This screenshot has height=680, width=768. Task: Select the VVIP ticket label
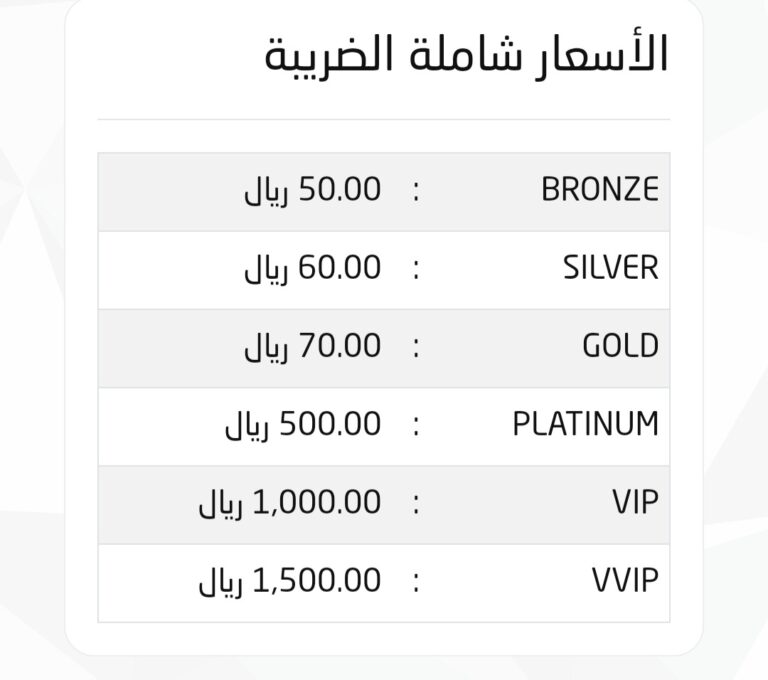tap(625, 581)
